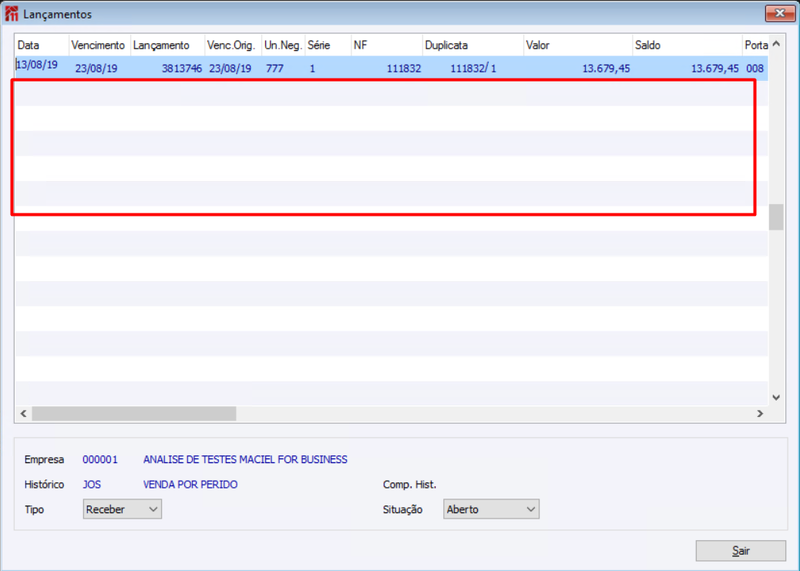Click the Saldo column header
The image size is (800, 571).
pos(687,45)
